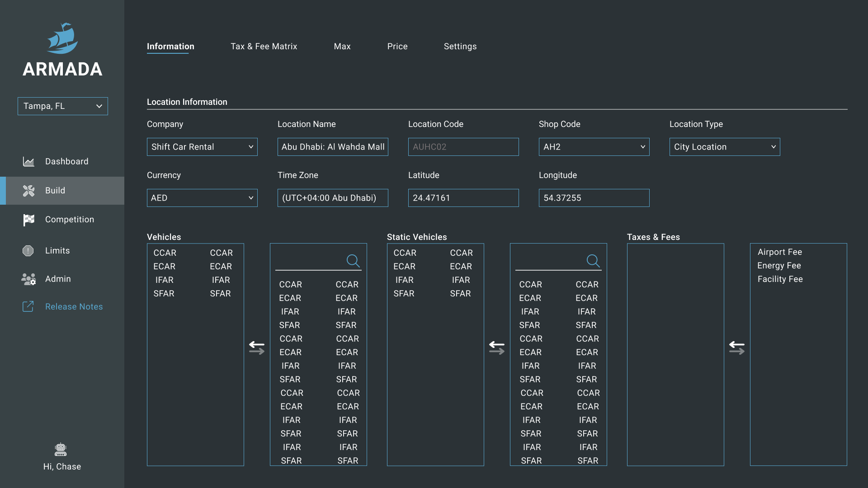Click the robot user avatar icon
Viewport: 868px width, 488px height.
[x=61, y=449]
